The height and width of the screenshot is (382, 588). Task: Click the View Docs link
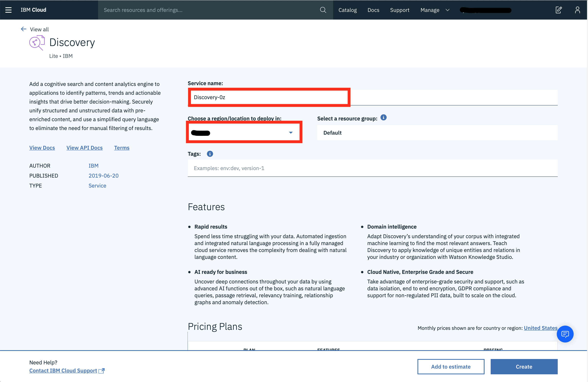tap(42, 147)
